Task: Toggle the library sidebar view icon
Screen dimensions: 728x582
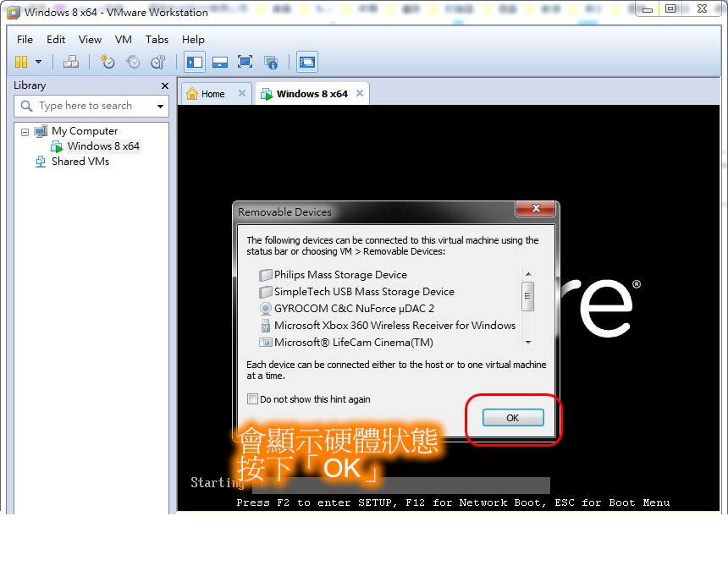Action: coord(195,63)
